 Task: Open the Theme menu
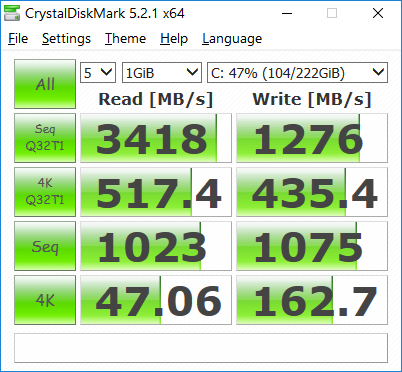point(126,39)
